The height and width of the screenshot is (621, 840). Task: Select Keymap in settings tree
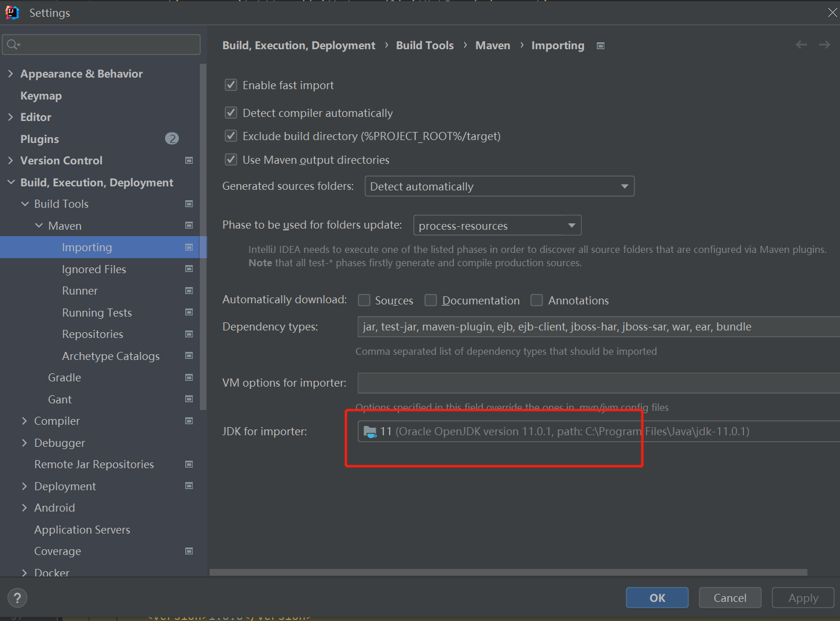tap(41, 95)
